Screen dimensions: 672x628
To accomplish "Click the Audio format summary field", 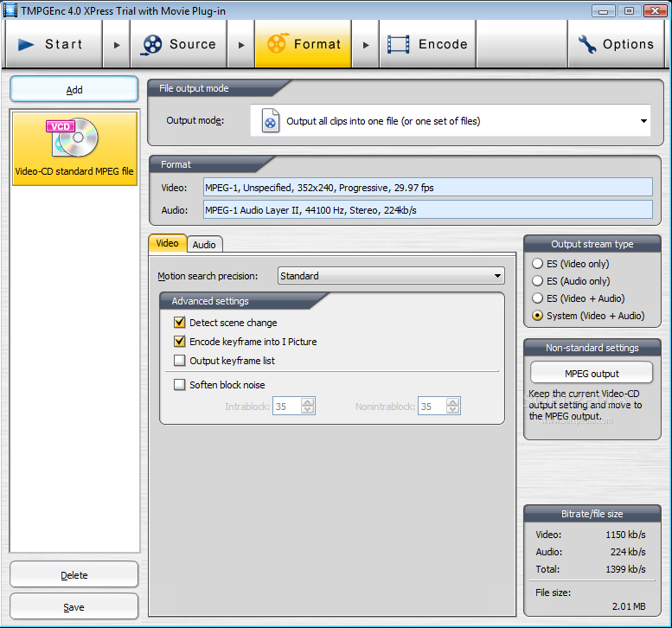I will click(x=428, y=209).
